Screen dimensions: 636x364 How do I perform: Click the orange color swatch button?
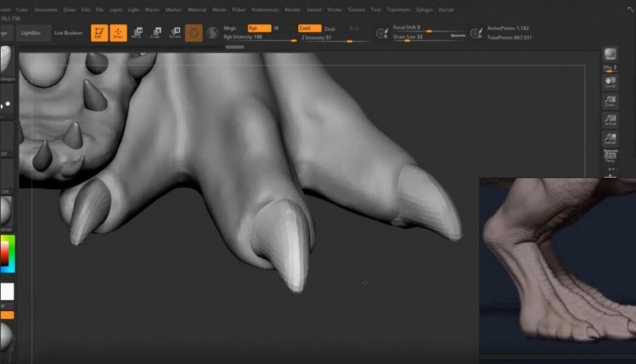coord(7,315)
